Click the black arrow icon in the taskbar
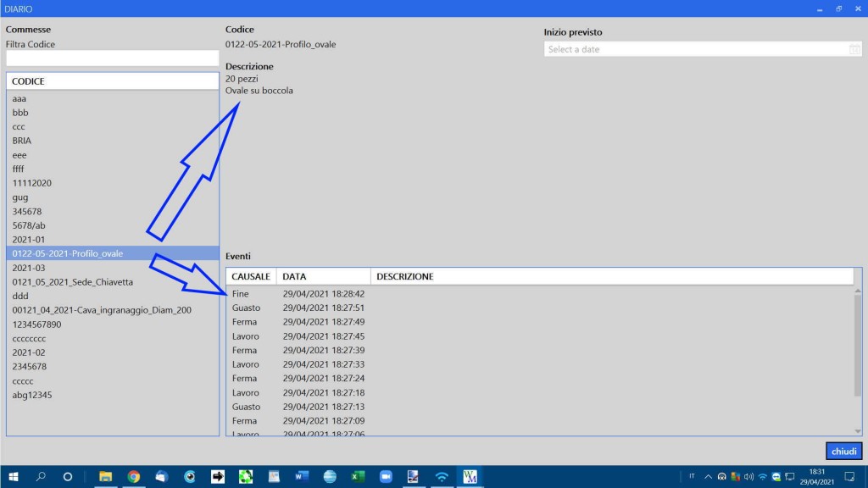This screenshot has width=868, height=488. tap(218, 476)
